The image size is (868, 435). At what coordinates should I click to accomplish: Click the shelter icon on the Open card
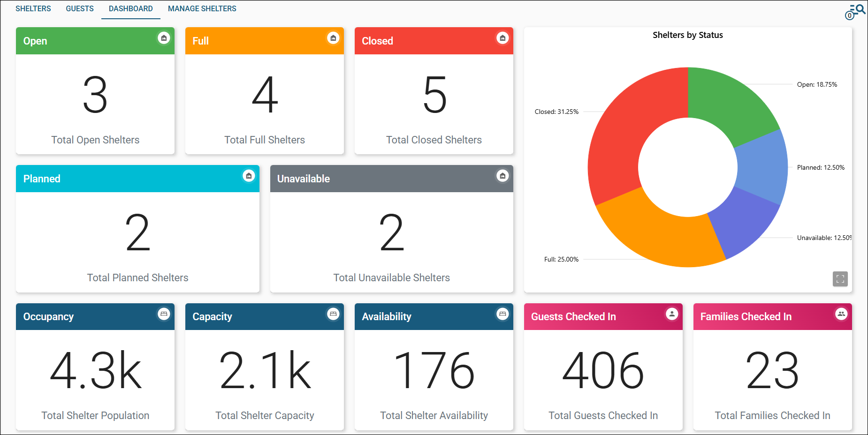click(164, 39)
